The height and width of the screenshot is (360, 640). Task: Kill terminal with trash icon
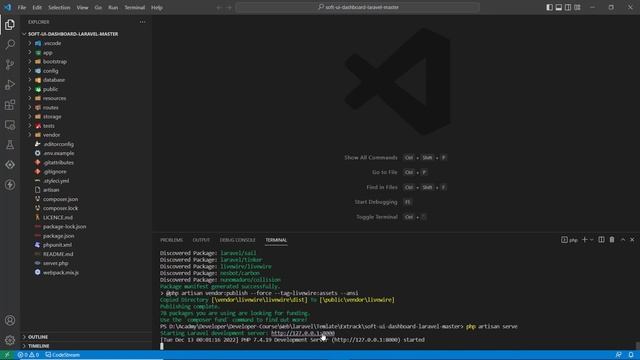click(x=612, y=240)
